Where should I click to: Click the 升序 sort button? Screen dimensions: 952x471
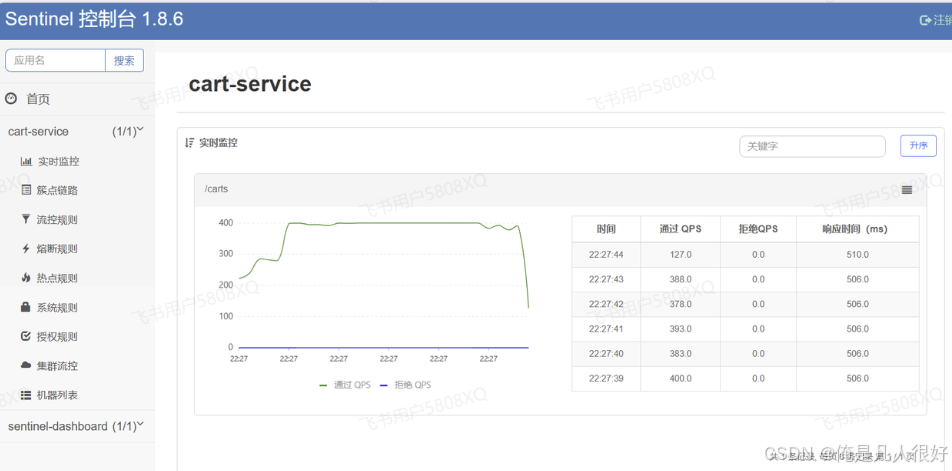click(x=918, y=146)
